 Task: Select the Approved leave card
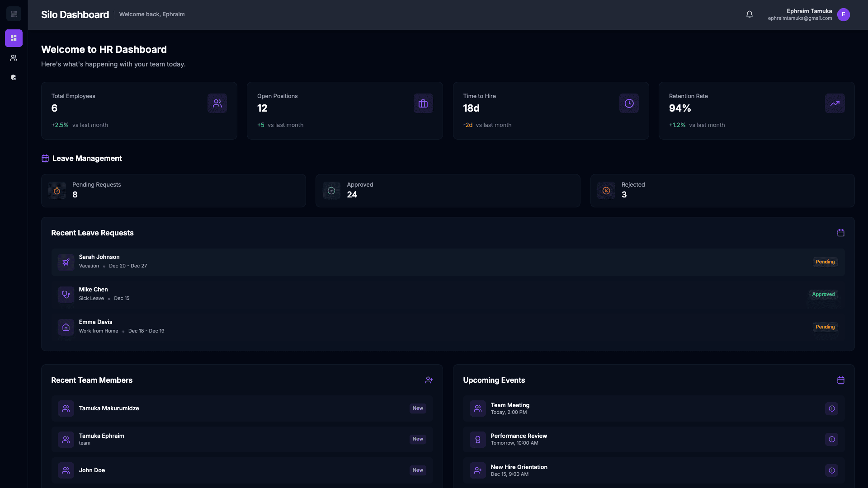[448, 190]
